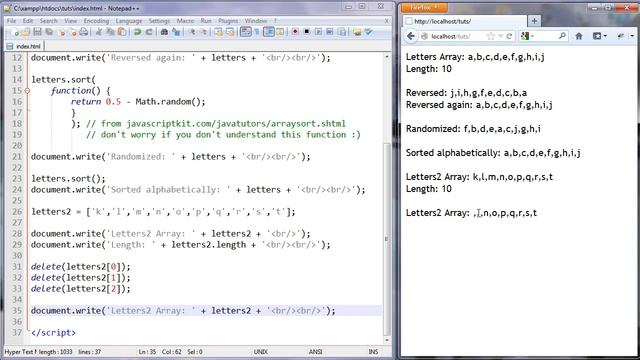Paste using the clipboard toolbar icon

click(x=122, y=32)
